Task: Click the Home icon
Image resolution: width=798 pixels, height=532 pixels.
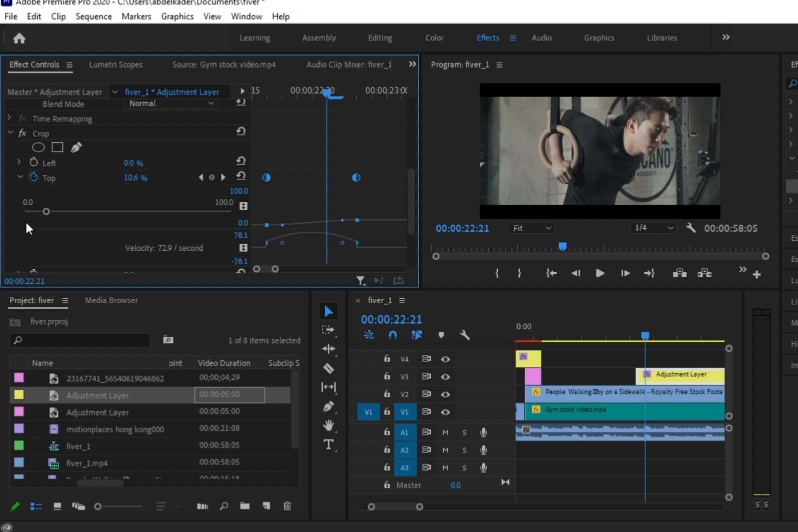Action: (19, 38)
